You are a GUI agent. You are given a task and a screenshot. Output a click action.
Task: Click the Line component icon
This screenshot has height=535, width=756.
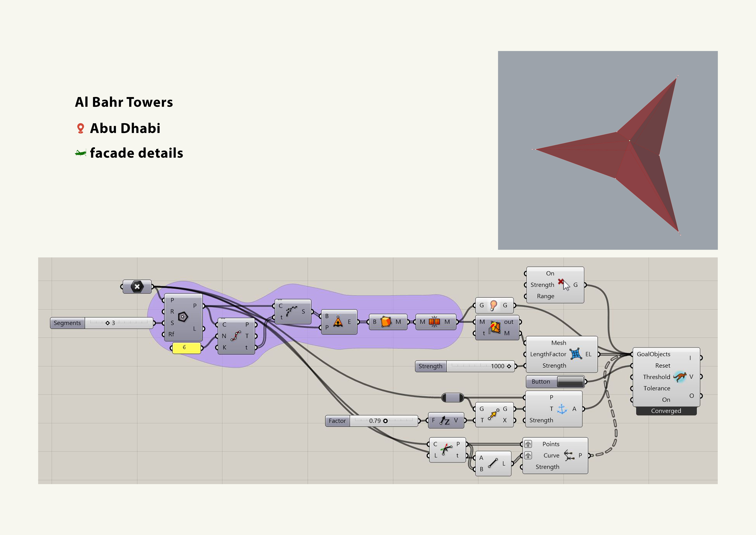tap(493, 463)
